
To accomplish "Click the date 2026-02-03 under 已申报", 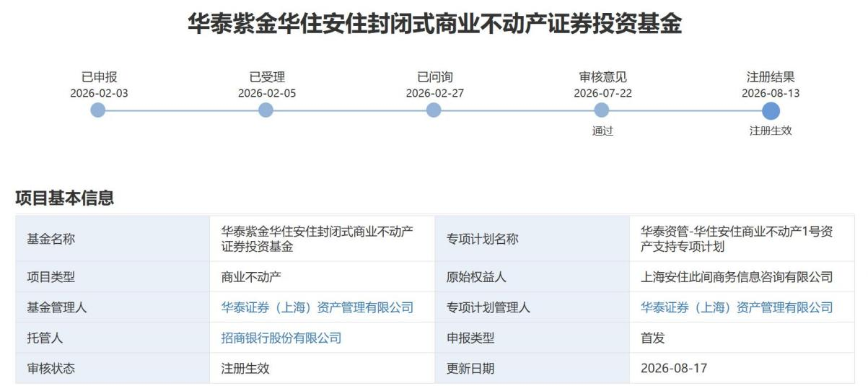I will [x=99, y=93].
